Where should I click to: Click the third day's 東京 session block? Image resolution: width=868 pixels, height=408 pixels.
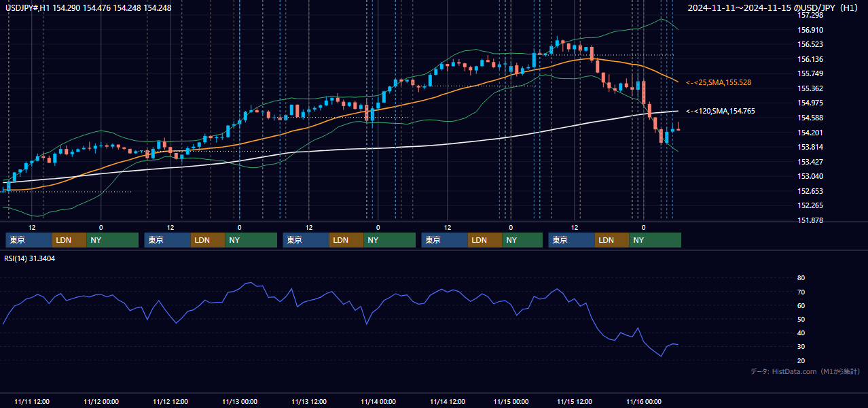[306, 240]
